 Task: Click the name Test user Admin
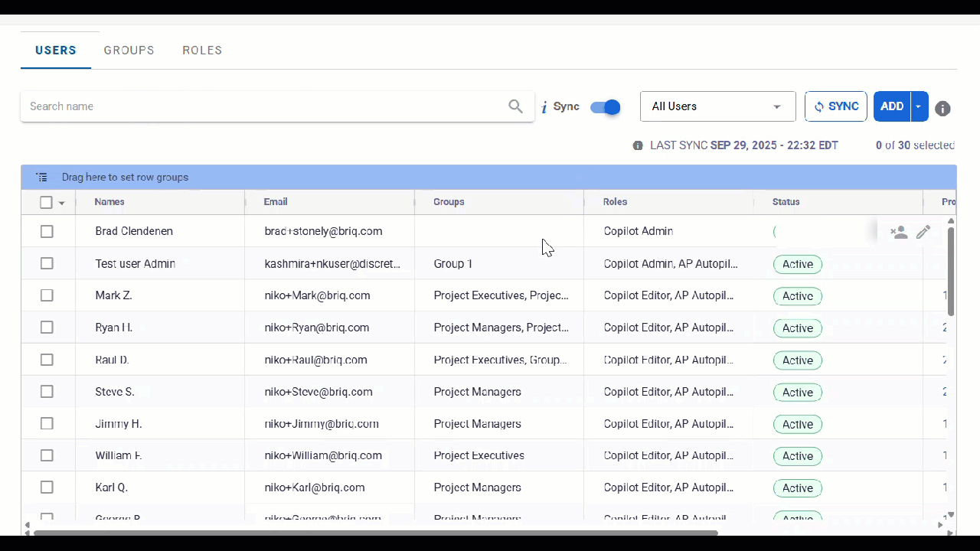point(136,263)
